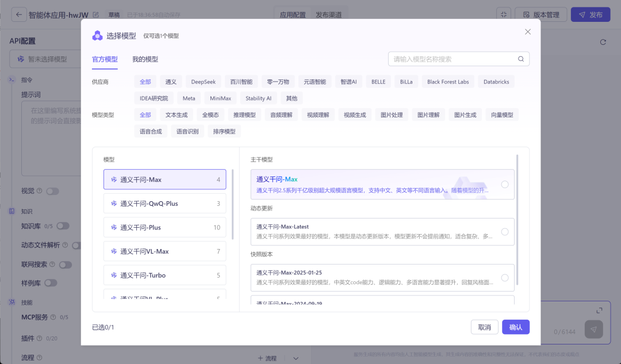This screenshot has width=621, height=364.
Task: Click the expand input icon at bottom right
Action: click(x=599, y=311)
